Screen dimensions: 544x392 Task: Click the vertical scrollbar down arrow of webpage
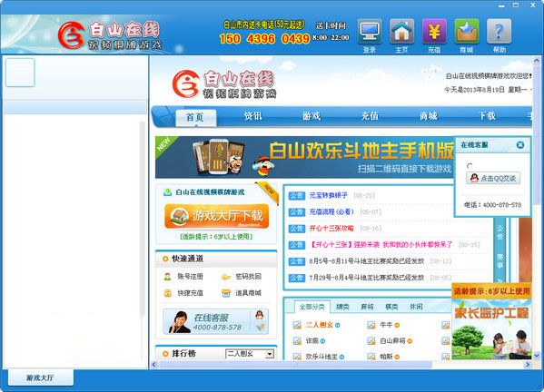[x=537, y=356]
